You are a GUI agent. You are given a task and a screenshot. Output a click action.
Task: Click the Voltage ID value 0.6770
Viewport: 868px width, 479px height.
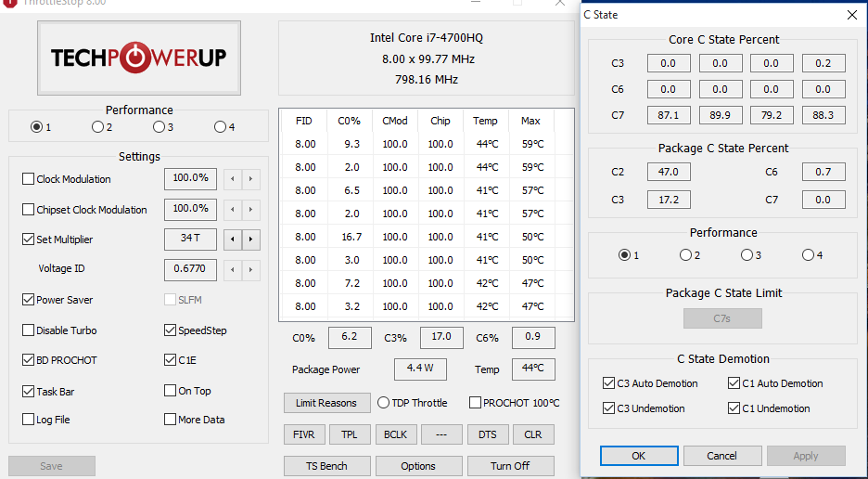(x=190, y=269)
